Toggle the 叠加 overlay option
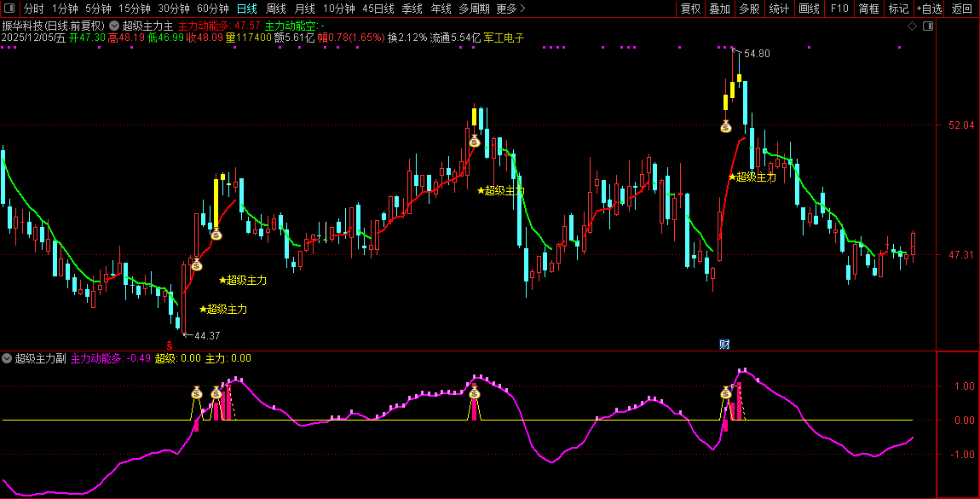This screenshot has height=499, width=980. coord(719,9)
